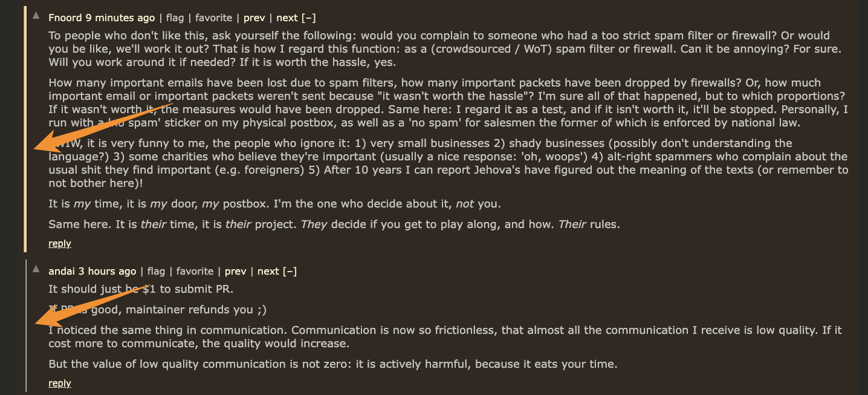868x395 pixels.
Task: Favorite andai's comment
Action: 195,272
